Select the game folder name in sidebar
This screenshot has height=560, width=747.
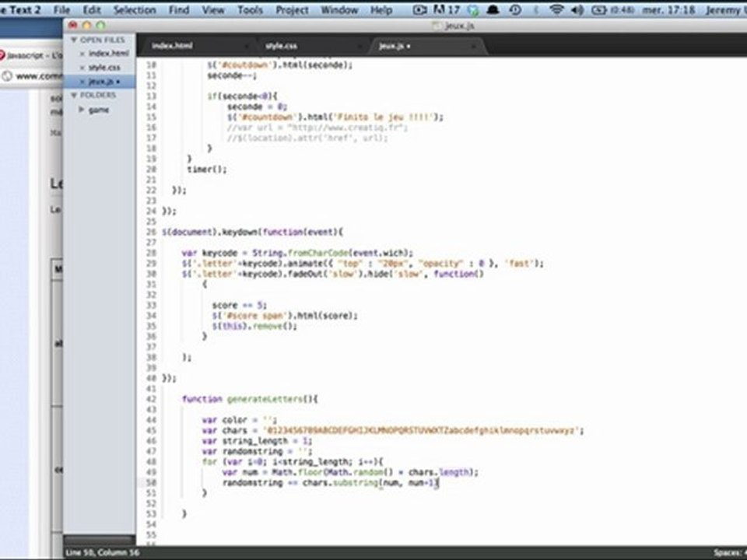(x=99, y=110)
